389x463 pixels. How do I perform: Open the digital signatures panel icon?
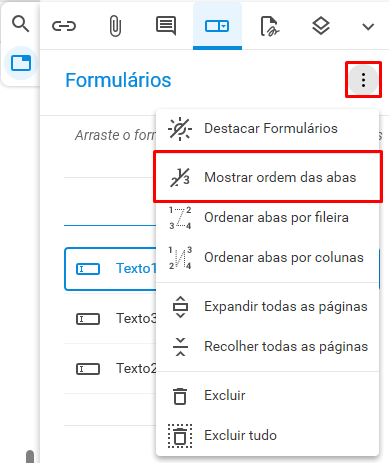pyautogui.click(x=269, y=26)
